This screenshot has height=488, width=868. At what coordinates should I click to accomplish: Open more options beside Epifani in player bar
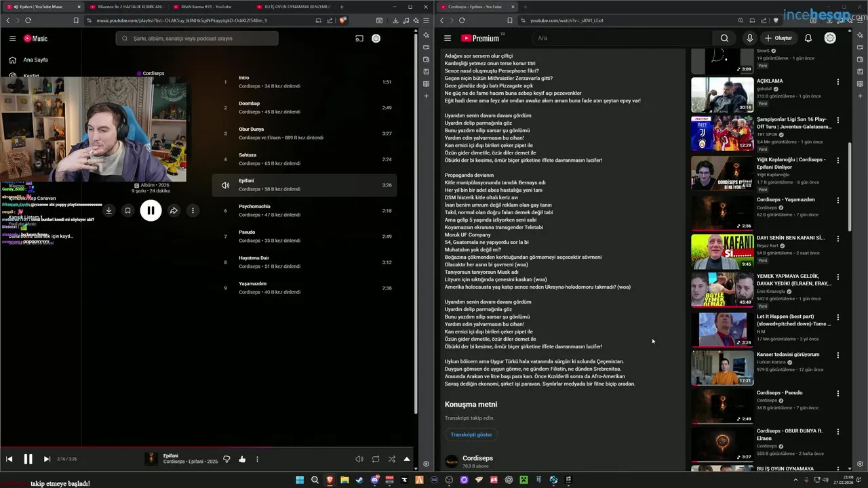pyautogui.click(x=257, y=459)
